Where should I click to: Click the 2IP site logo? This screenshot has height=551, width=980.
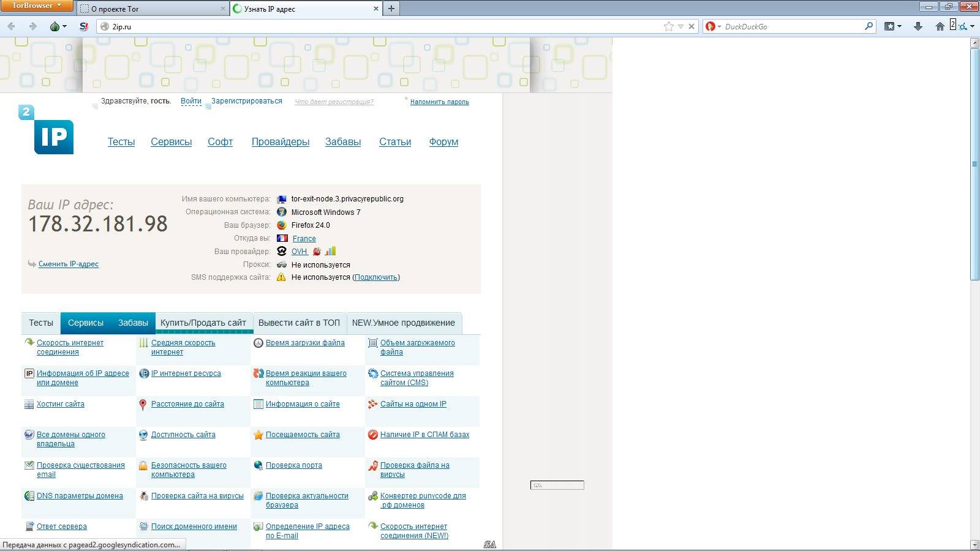47,130
